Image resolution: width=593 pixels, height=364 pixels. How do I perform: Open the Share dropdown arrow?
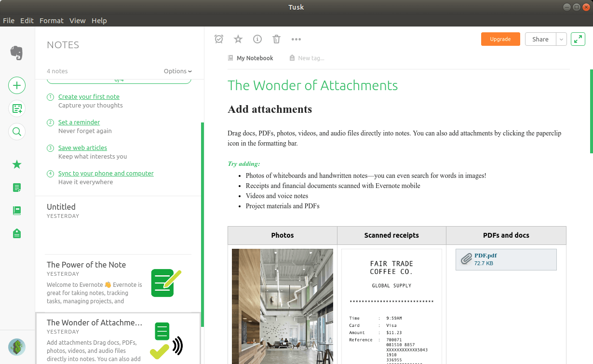coord(561,39)
